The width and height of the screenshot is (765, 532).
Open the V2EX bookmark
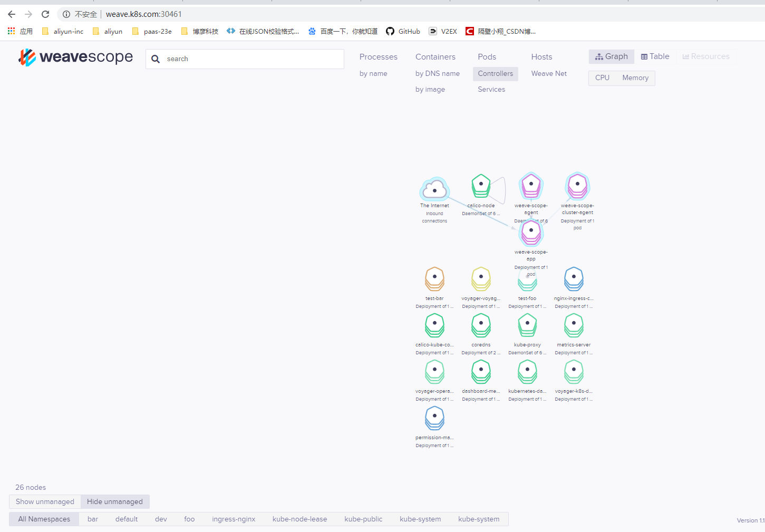click(443, 31)
